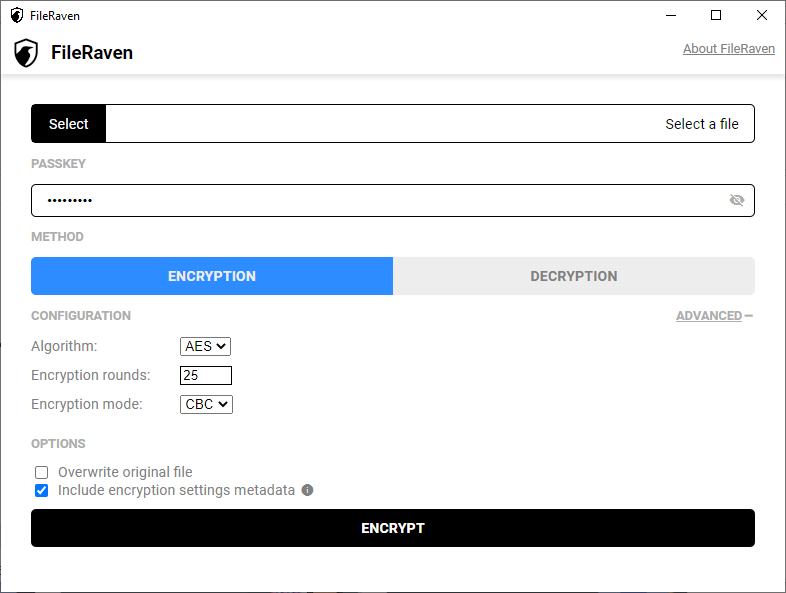Open the Encryption mode CBC dropdown

coord(207,405)
